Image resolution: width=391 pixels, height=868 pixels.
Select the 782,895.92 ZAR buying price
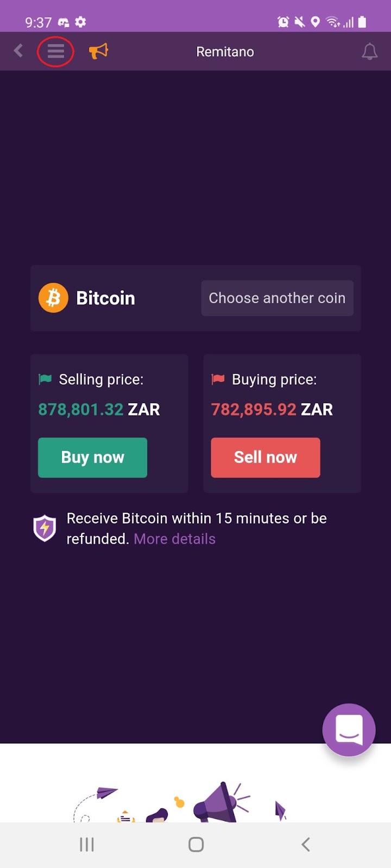coord(272,409)
